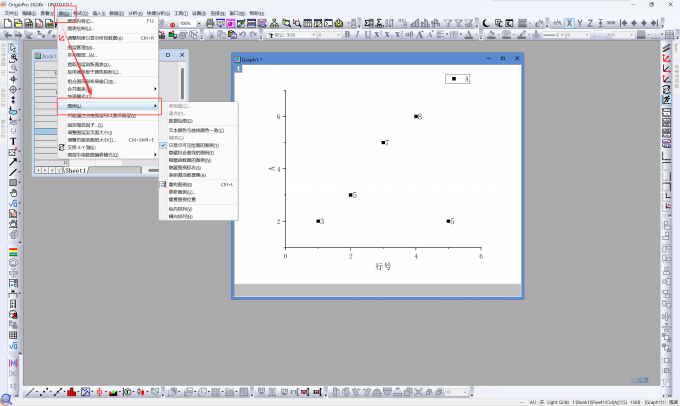Switch to the Sheet1 tab in Book1

click(x=75, y=170)
